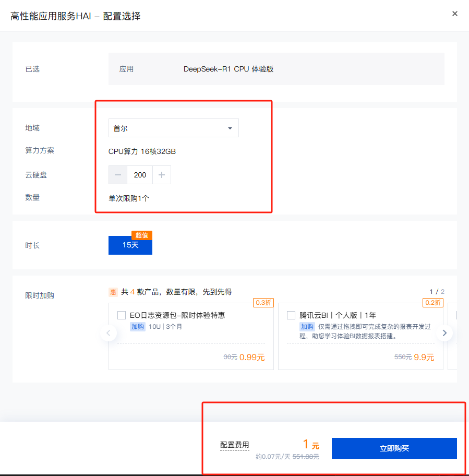
Task: Click the 加购 tag on 腾讯云BI card
Action: [307, 327]
